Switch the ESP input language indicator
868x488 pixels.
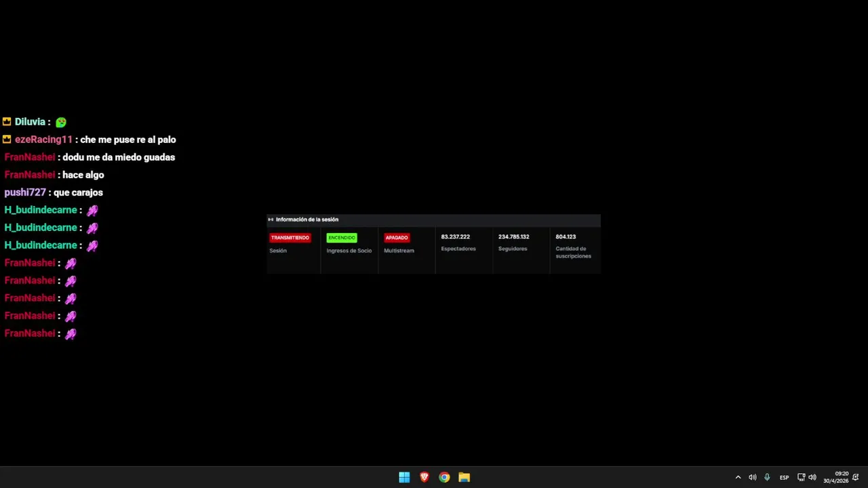(784, 478)
